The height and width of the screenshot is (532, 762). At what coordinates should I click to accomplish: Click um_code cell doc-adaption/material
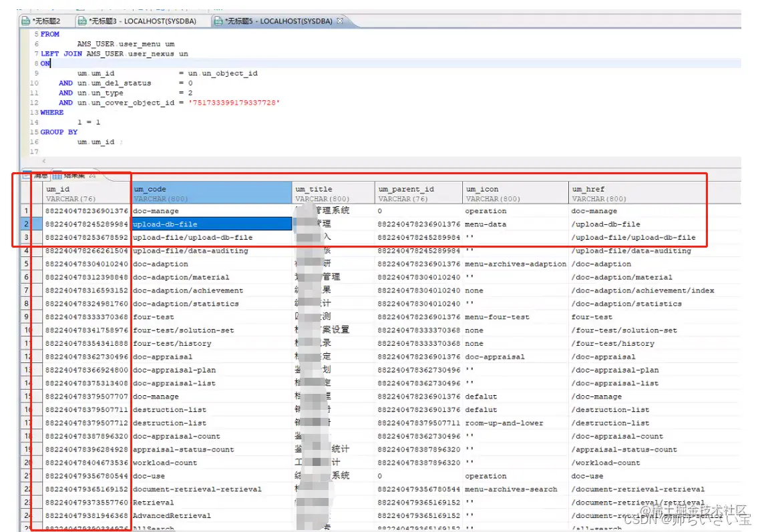(212, 278)
